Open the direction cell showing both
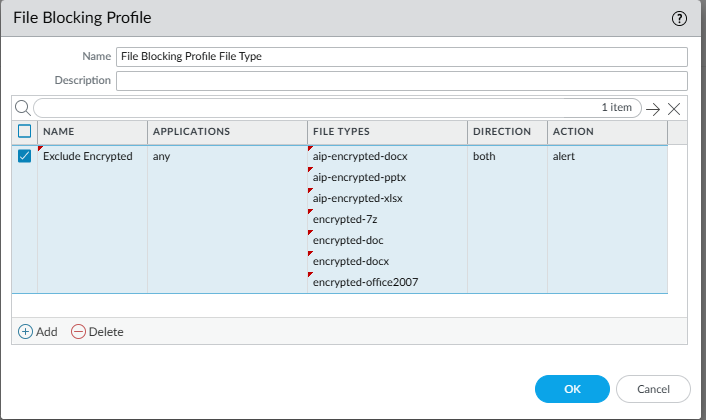Viewport: 706px width, 420px height. point(485,157)
